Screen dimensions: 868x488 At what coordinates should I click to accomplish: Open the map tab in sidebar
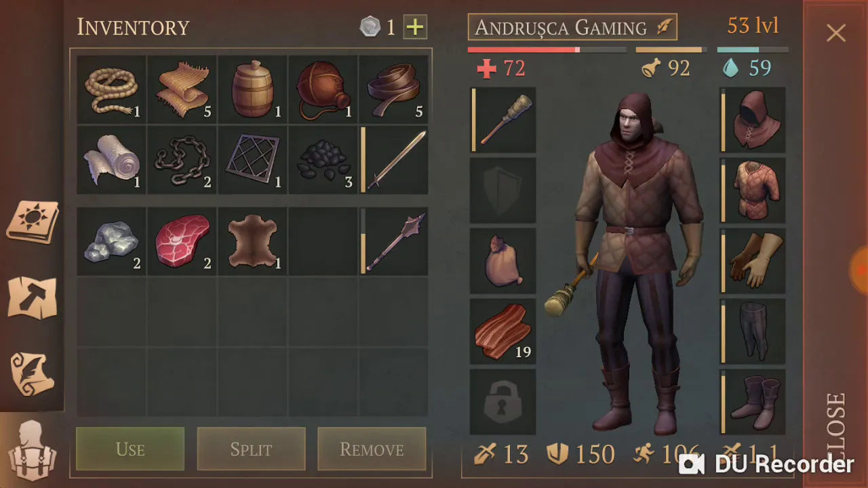[x=32, y=297]
